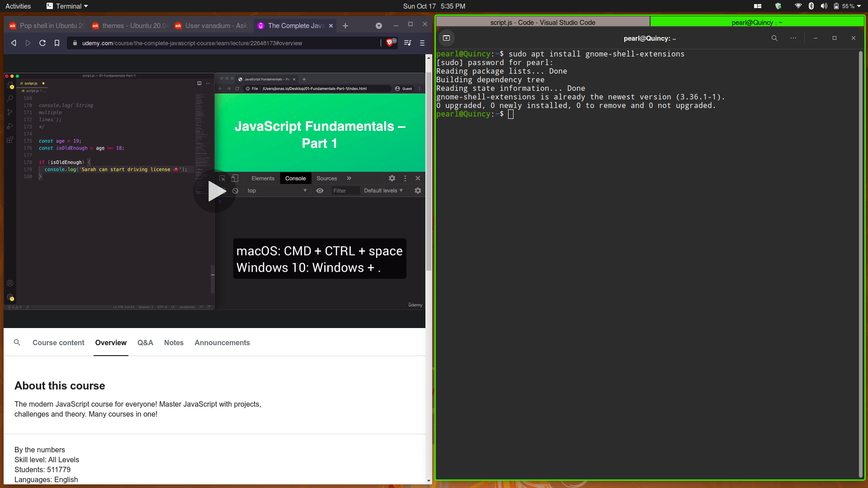Screen dimensions: 868x488
Task: Open a new browser tab
Action: [x=345, y=26]
